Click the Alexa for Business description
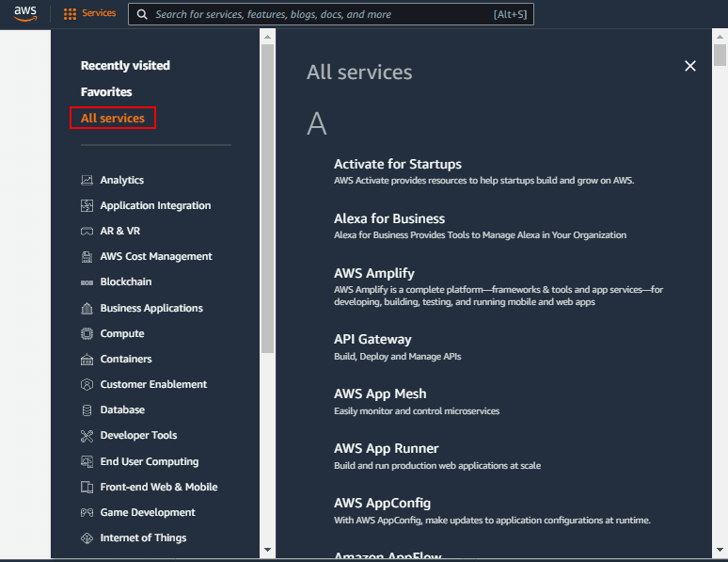The image size is (728, 562). [x=480, y=235]
